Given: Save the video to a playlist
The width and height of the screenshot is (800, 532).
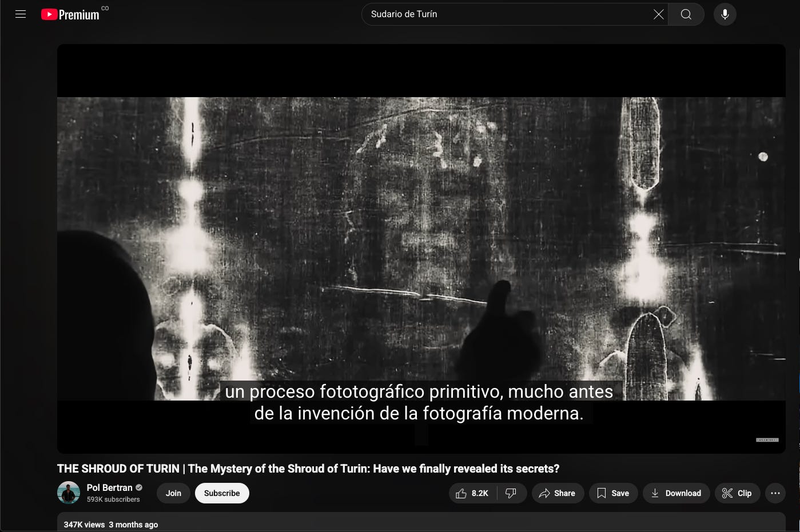Looking at the screenshot, I should [x=613, y=493].
